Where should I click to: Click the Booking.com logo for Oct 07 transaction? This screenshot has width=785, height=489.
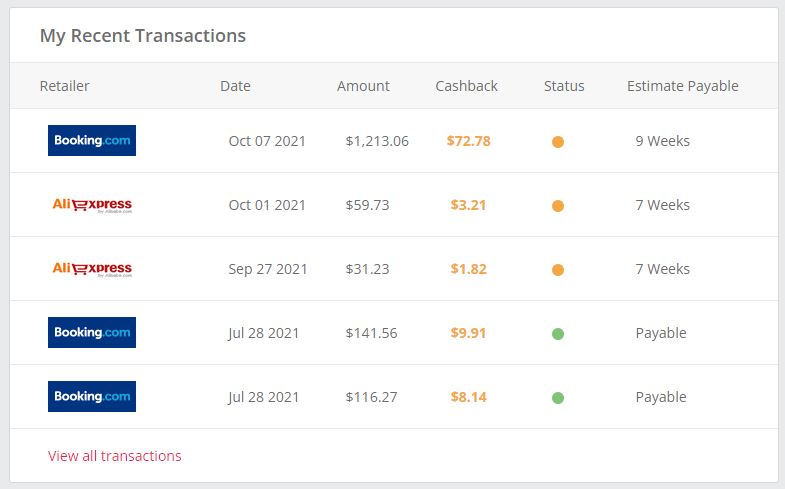point(92,141)
